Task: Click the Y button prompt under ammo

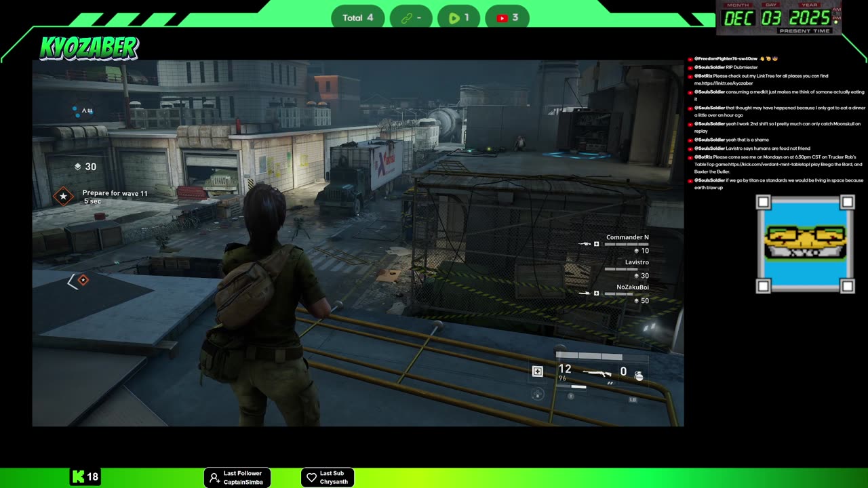Action: [x=571, y=396]
